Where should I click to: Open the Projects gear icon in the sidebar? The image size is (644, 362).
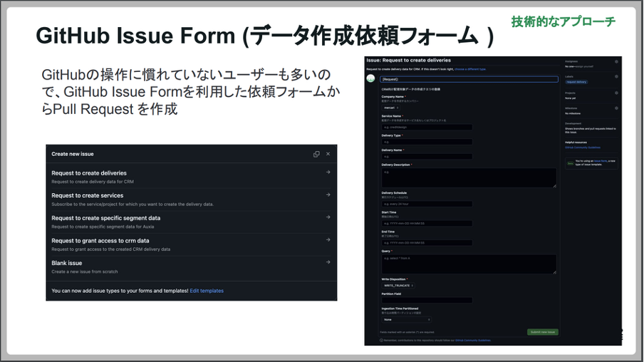pyautogui.click(x=616, y=93)
